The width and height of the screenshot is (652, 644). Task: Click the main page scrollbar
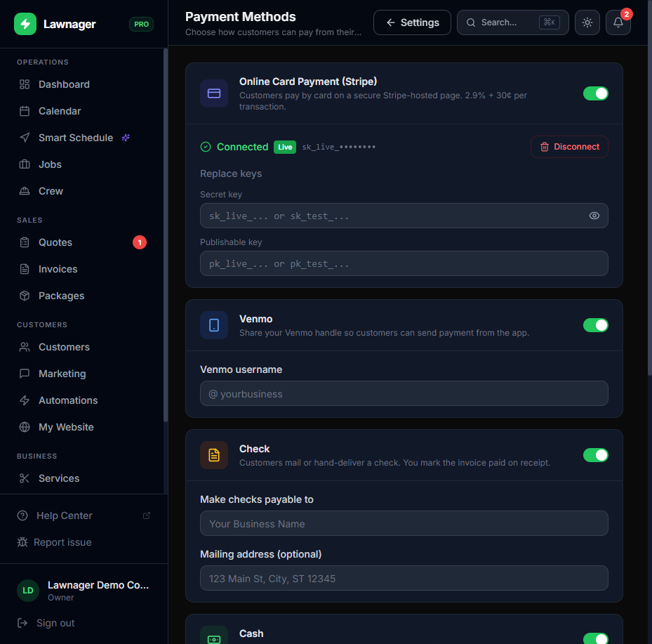(x=649, y=188)
